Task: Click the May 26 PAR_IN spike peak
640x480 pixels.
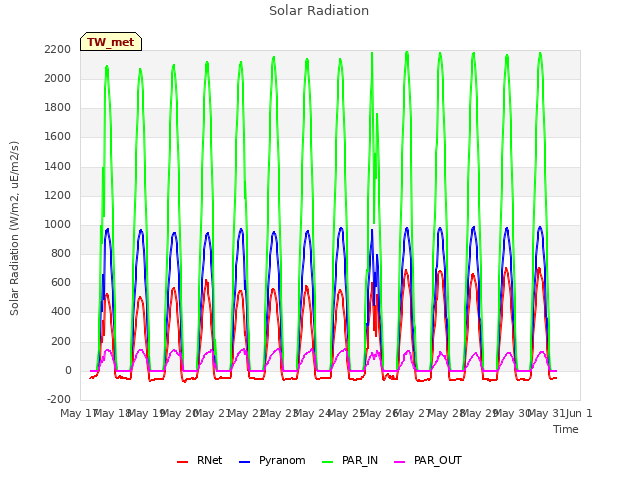Action: [372, 53]
